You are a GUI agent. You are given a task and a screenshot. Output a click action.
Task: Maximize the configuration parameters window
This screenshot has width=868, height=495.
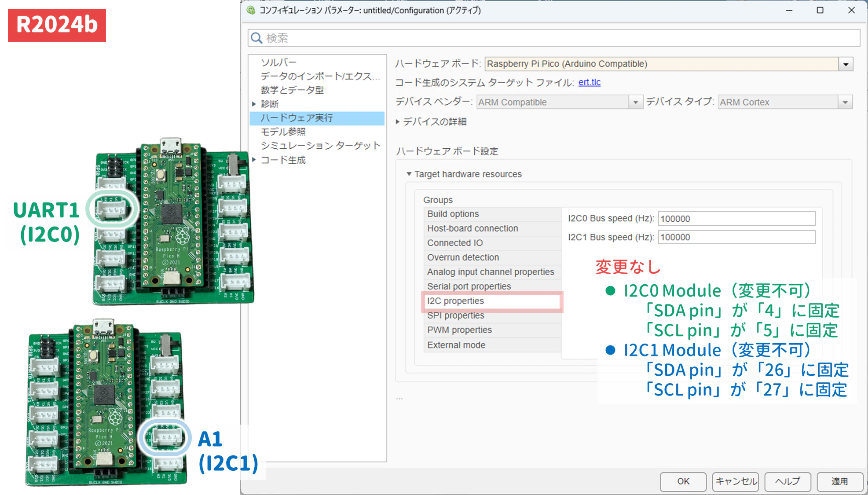pos(820,10)
